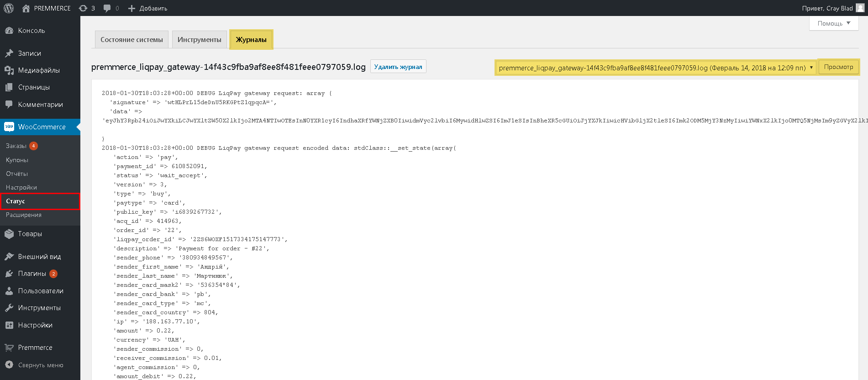The height and width of the screenshot is (380, 868).
Task: Click the Инструменты wrench icon
Action: 9,308
